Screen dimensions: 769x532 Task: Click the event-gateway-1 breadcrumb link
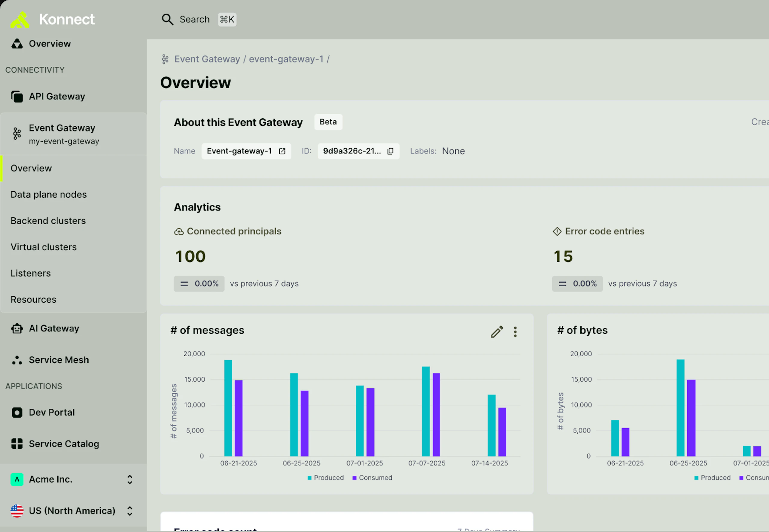[x=286, y=59]
